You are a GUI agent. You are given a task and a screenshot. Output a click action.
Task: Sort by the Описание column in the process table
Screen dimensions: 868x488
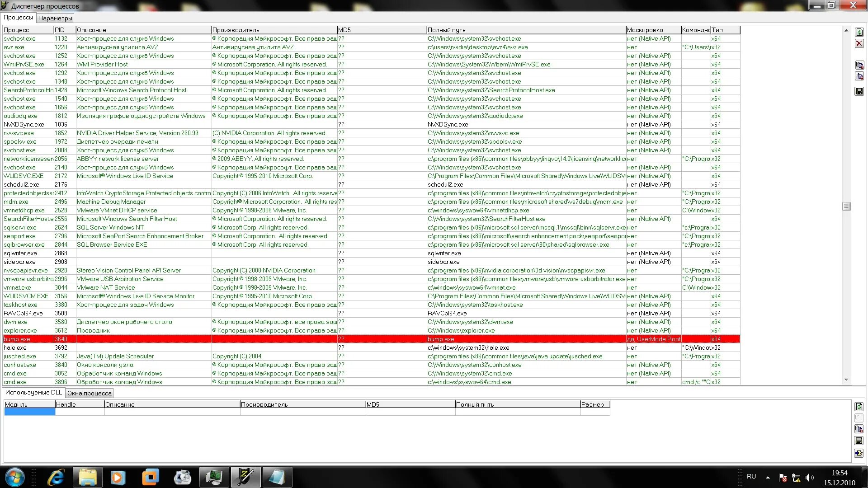tap(143, 30)
